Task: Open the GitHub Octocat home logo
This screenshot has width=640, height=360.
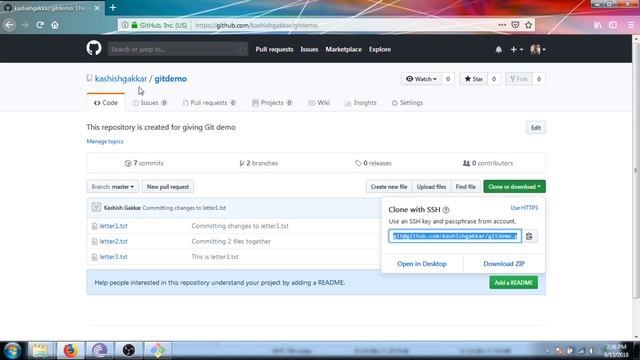Action: pos(94,48)
